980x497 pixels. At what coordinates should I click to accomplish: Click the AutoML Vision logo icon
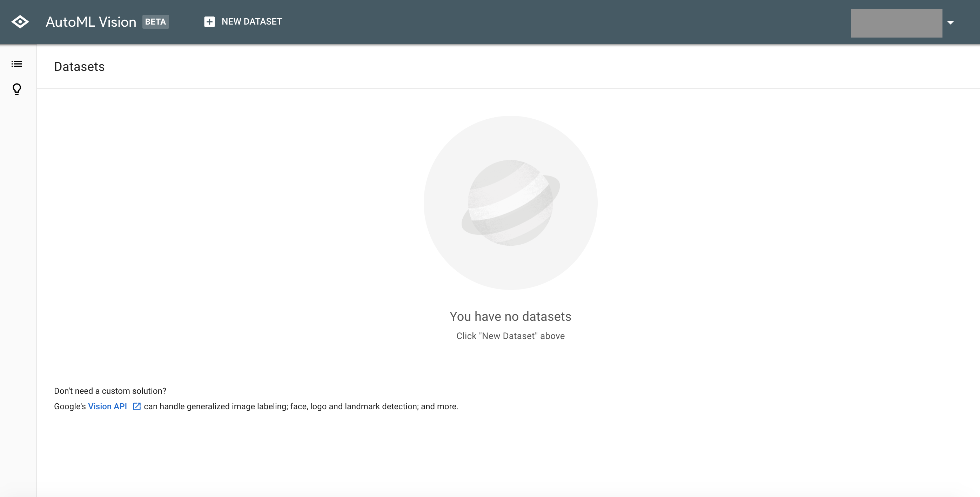(20, 22)
